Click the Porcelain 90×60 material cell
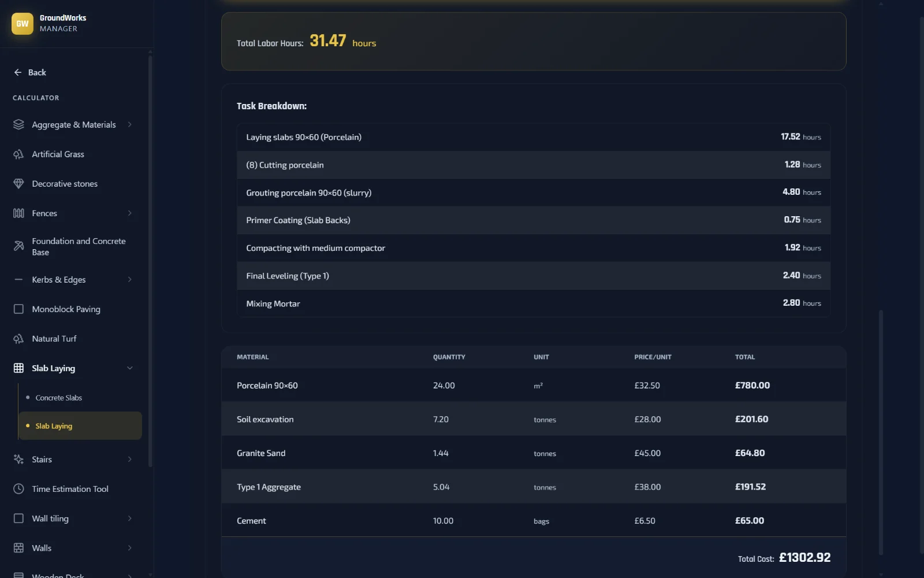 point(267,386)
